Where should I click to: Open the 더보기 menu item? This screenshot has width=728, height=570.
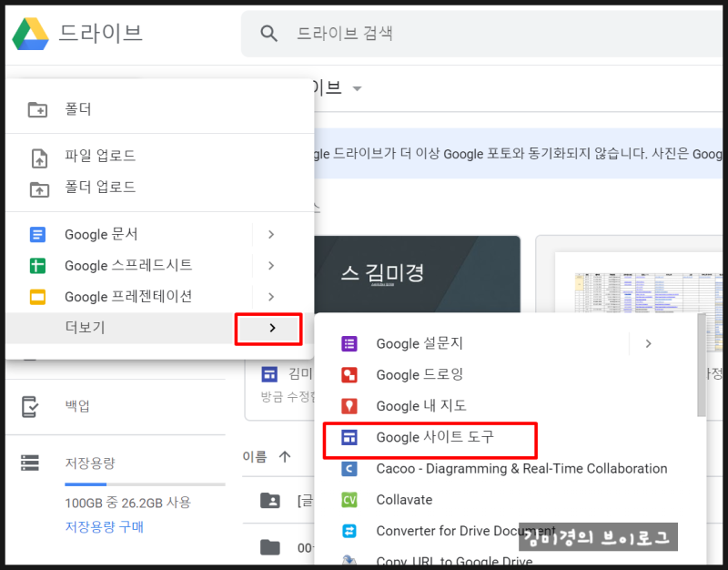click(x=160, y=328)
